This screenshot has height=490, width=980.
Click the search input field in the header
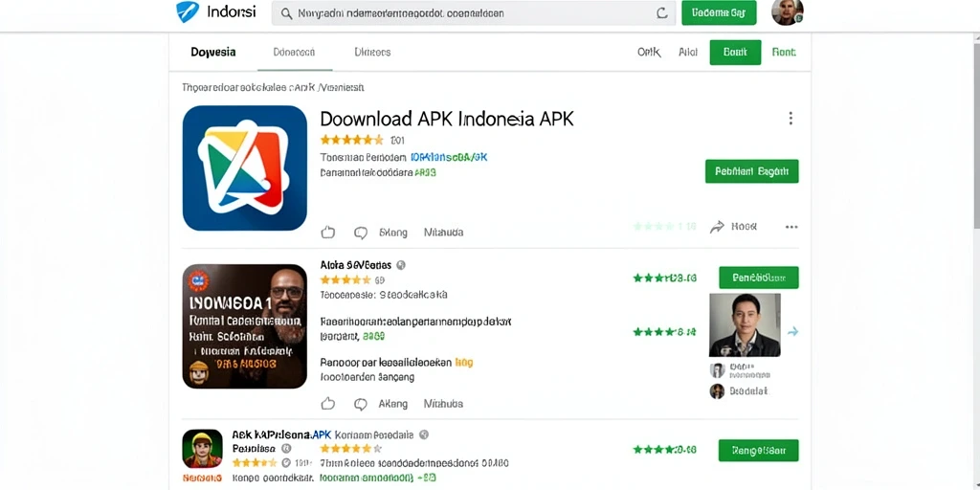click(473, 13)
